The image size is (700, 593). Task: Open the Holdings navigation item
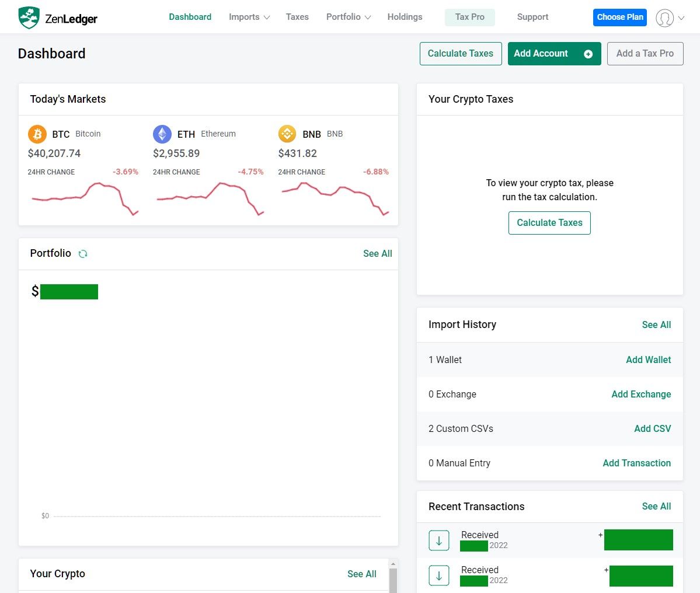click(x=405, y=17)
